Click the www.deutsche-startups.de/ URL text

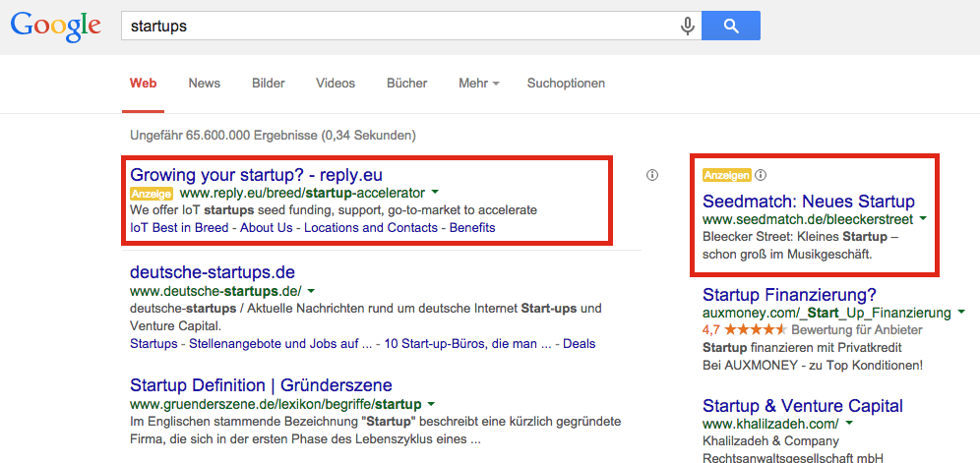coord(215,291)
